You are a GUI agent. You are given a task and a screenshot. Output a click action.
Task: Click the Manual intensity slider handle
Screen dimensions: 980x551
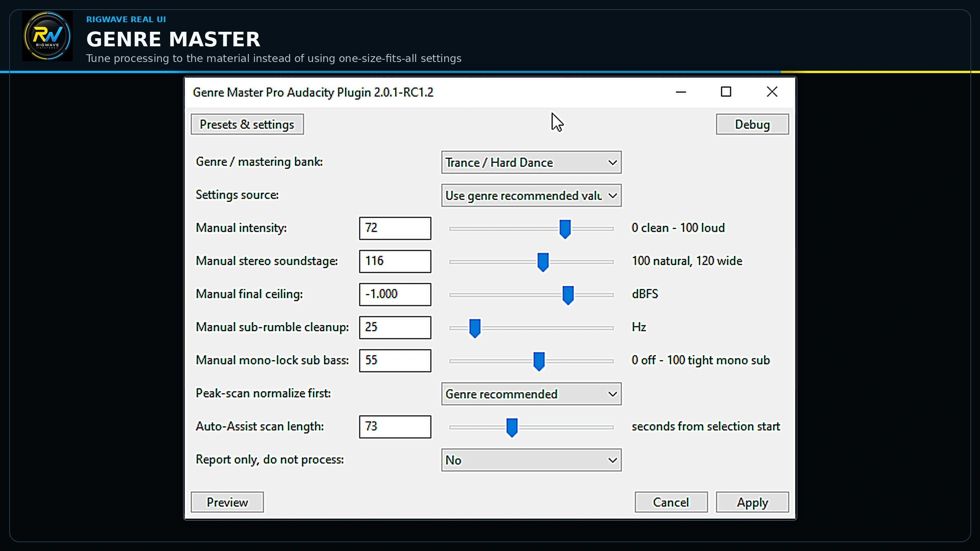tap(565, 229)
